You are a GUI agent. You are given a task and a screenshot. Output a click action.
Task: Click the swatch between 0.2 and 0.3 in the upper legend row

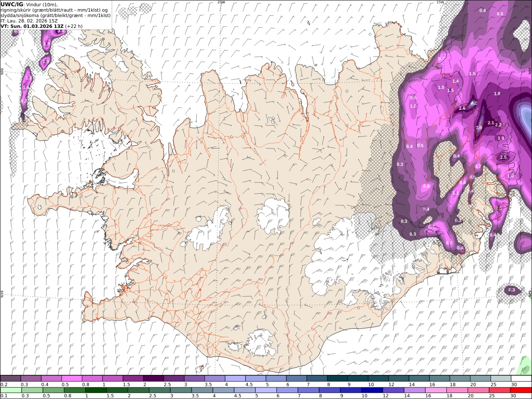[x=10, y=378]
